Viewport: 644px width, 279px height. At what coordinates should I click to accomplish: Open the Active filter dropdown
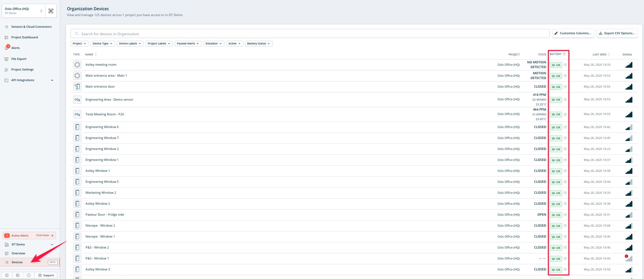234,43
